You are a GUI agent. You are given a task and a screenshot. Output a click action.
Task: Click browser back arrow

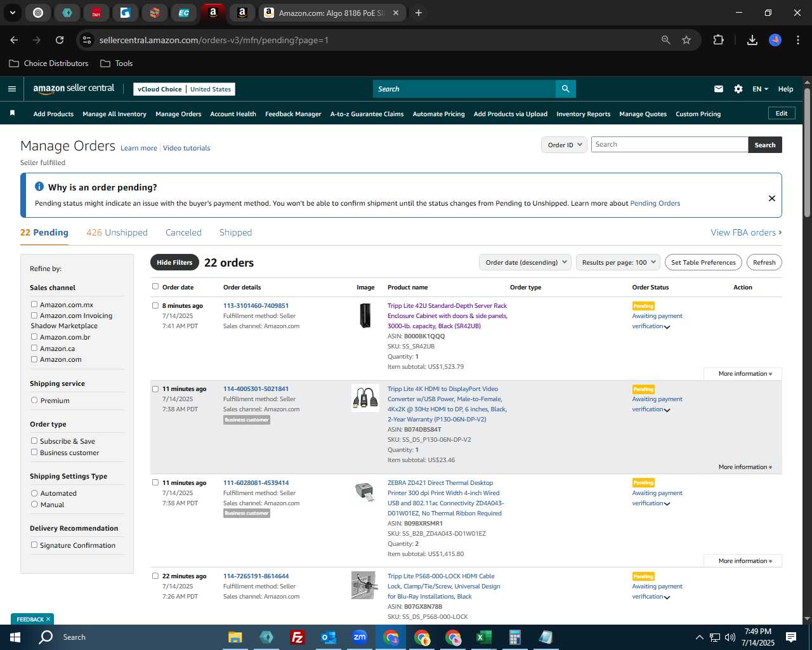[x=14, y=40]
